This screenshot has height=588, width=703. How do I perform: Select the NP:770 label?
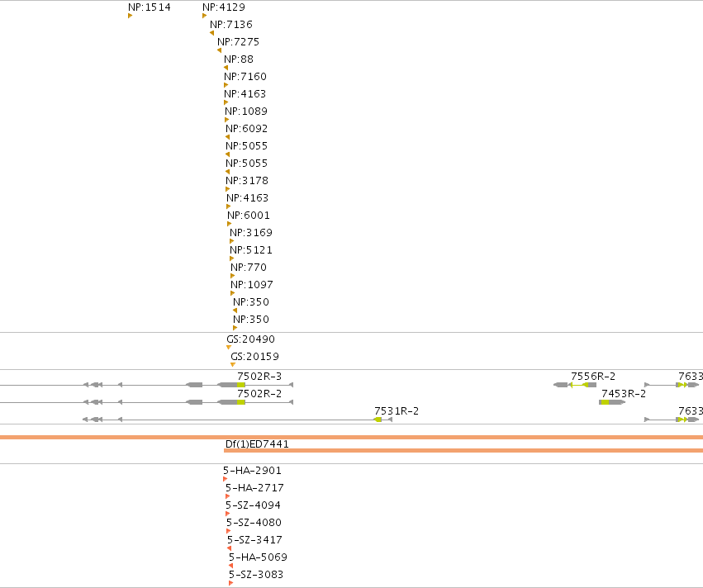click(x=249, y=268)
